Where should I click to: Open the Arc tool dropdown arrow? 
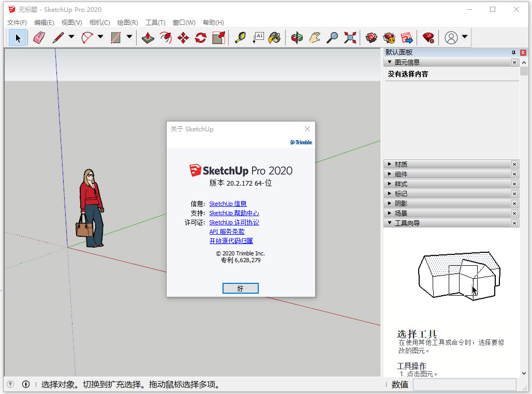point(100,37)
